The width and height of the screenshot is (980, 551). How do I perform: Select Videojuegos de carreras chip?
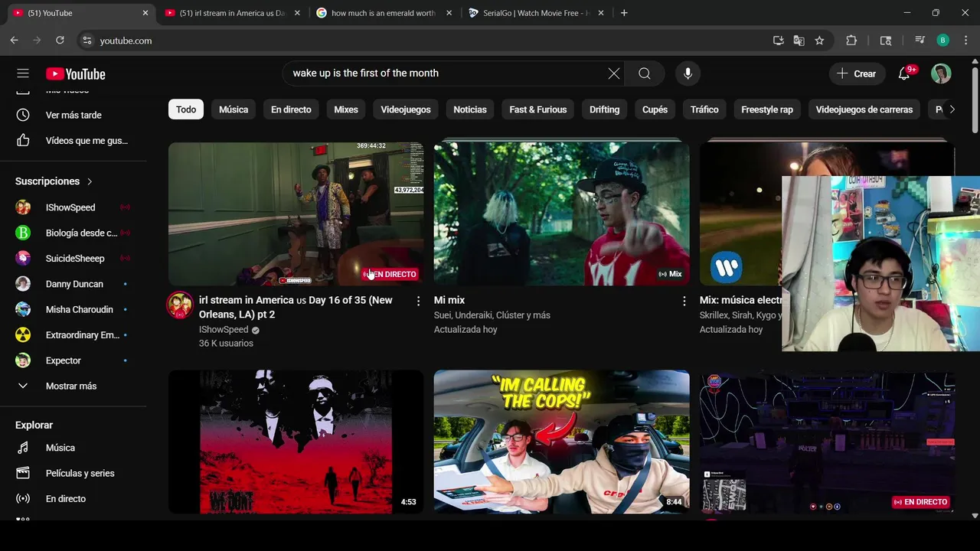coord(864,109)
